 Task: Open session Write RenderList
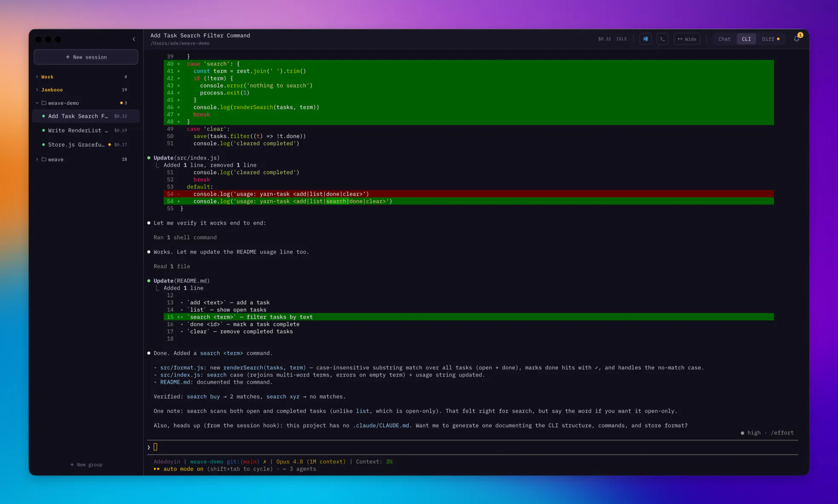pyautogui.click(x=86, y=130)
